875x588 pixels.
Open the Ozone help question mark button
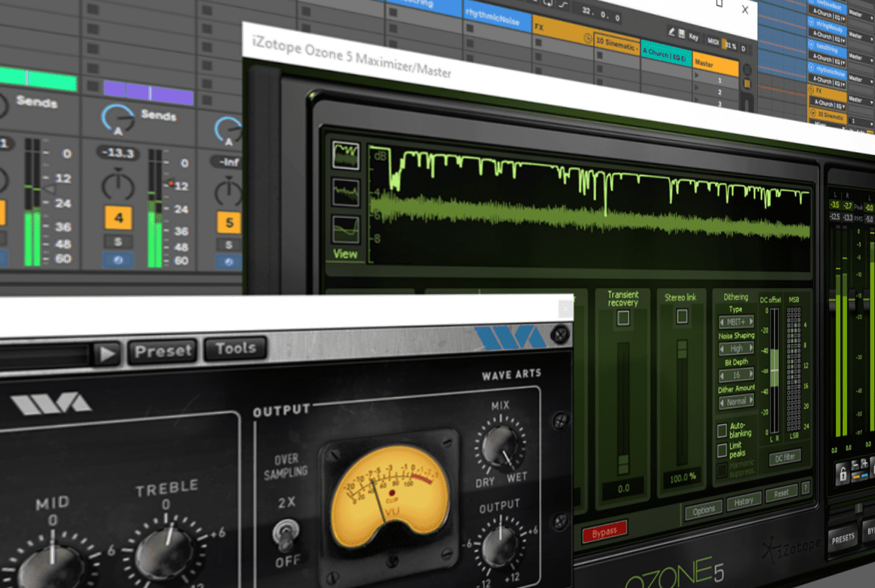(x=805, y=488)
